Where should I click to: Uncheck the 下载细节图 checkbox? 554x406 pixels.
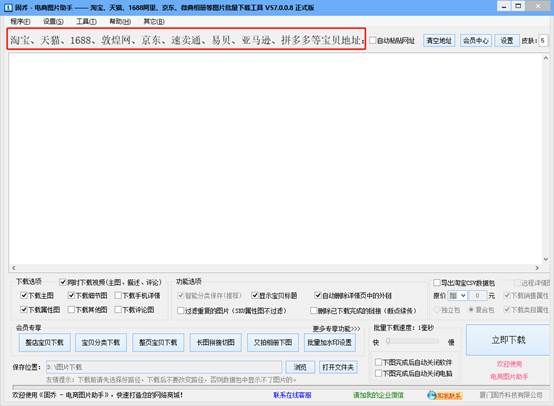pyautogui.click(x=72, y=295)
